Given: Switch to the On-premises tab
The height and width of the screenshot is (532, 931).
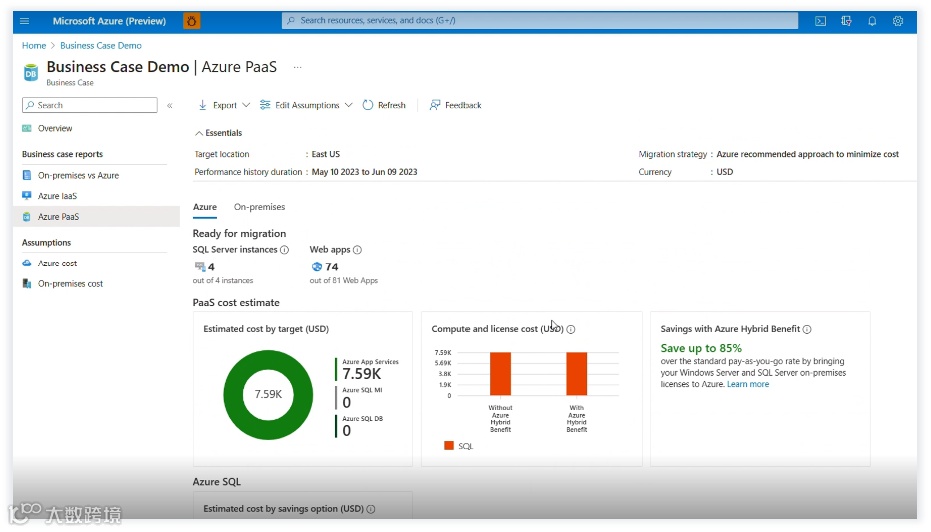Looking at the screenshot, I should click(259, 207).
